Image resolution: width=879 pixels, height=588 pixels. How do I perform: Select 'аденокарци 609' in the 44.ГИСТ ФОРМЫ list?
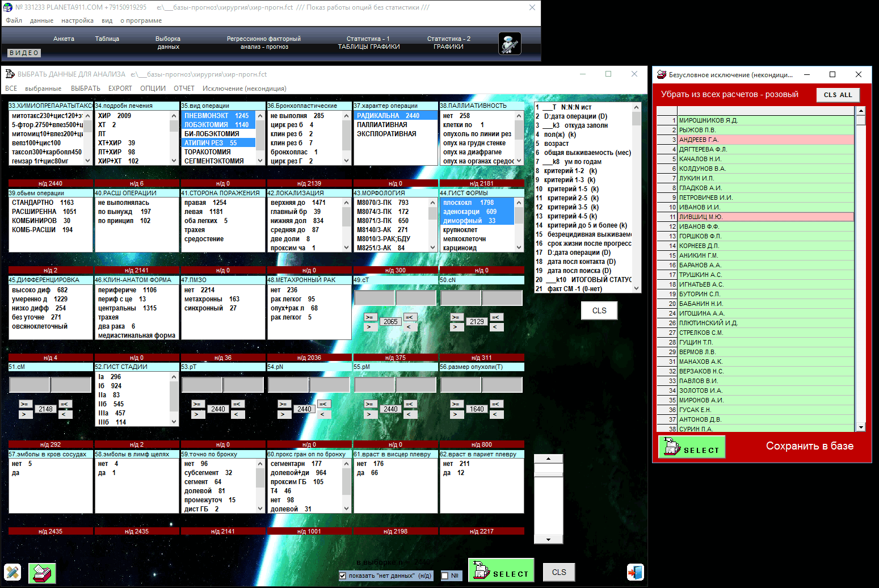click(469, 212)
